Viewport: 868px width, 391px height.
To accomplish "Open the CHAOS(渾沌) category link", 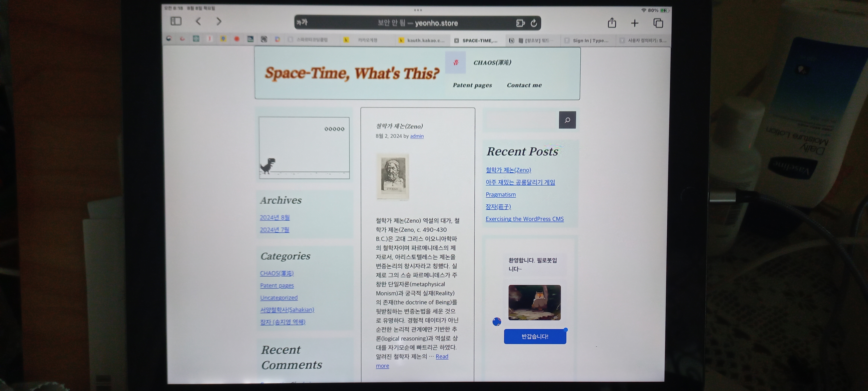I will point(277,273).
